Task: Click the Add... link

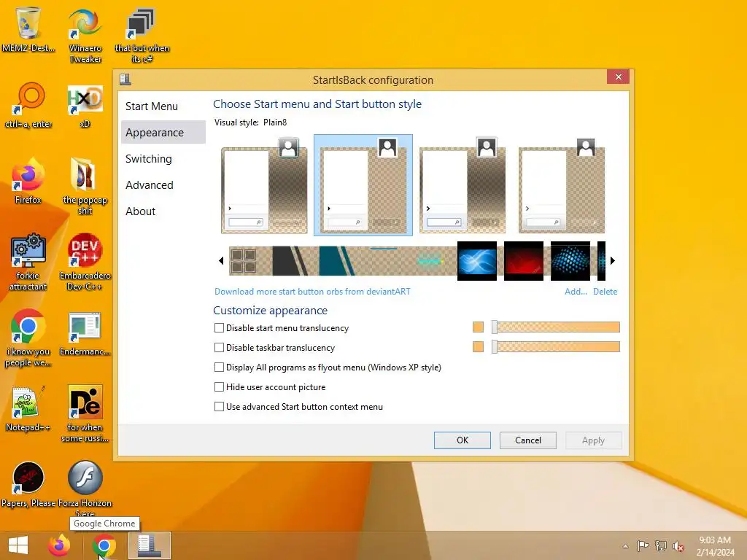Action: coord(576,292)
